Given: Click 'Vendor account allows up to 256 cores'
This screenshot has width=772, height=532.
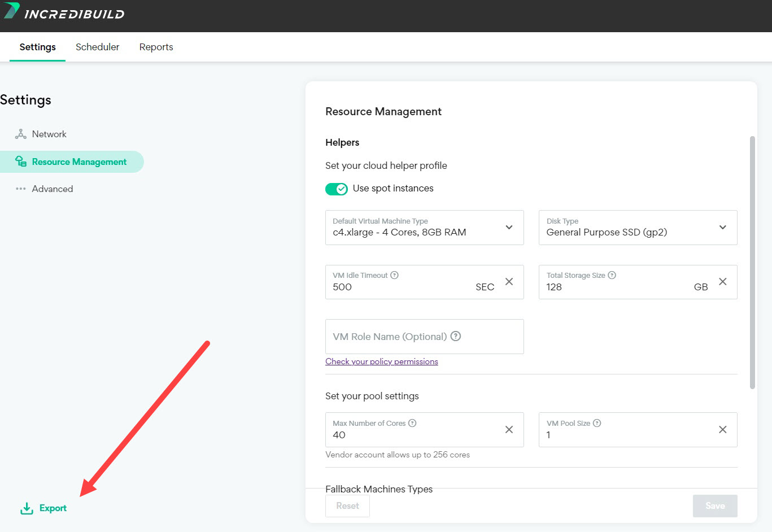Looking at the screenshot, I should click(x=398, y=455).
